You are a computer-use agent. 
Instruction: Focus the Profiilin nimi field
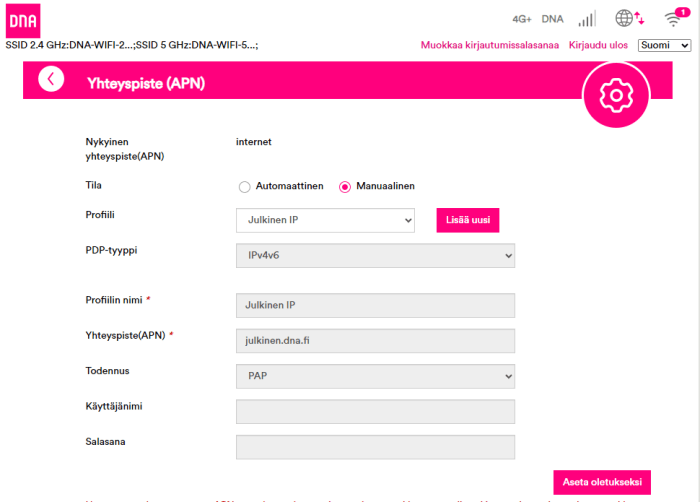[375, 305]
